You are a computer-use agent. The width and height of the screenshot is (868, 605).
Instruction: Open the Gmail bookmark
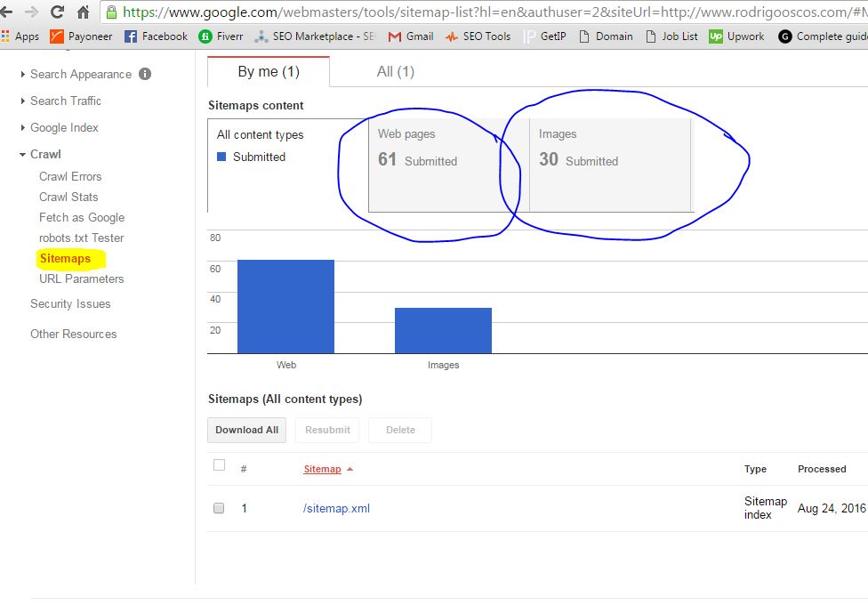coord(411,36)
